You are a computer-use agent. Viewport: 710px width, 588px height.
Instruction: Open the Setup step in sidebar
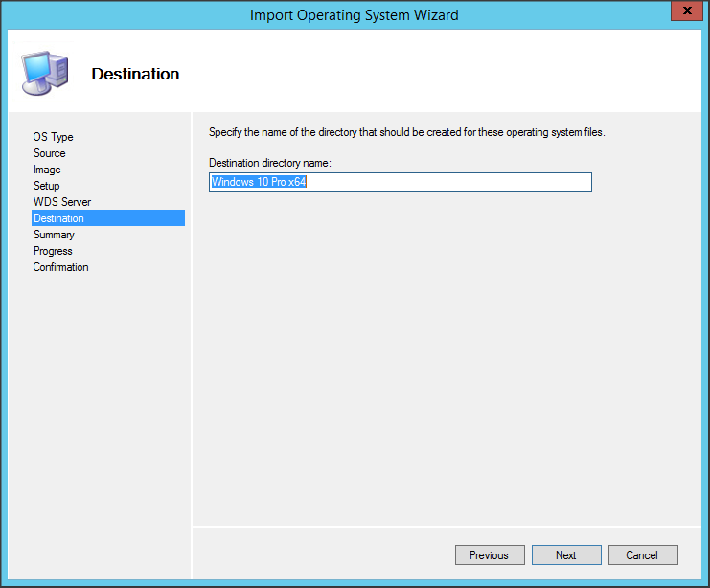(47, 186)
